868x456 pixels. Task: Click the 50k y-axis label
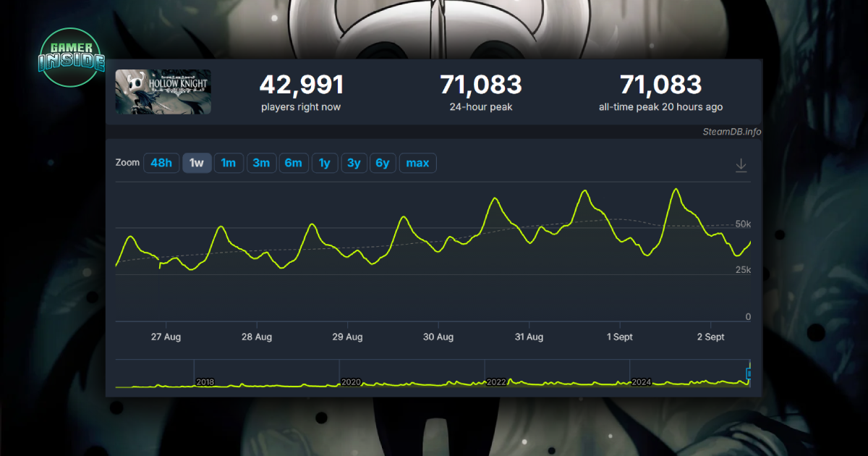[743, 224]
